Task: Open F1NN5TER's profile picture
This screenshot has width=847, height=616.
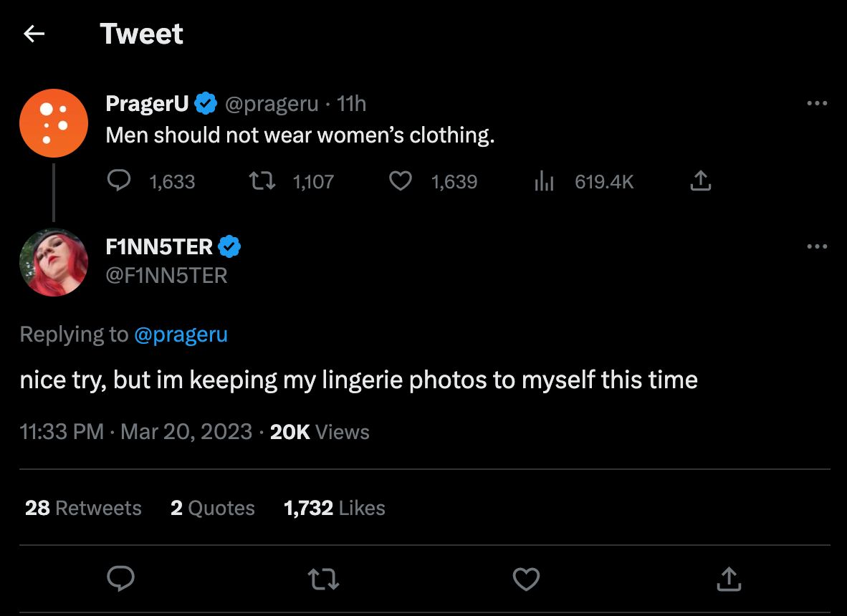Action: 54,262
